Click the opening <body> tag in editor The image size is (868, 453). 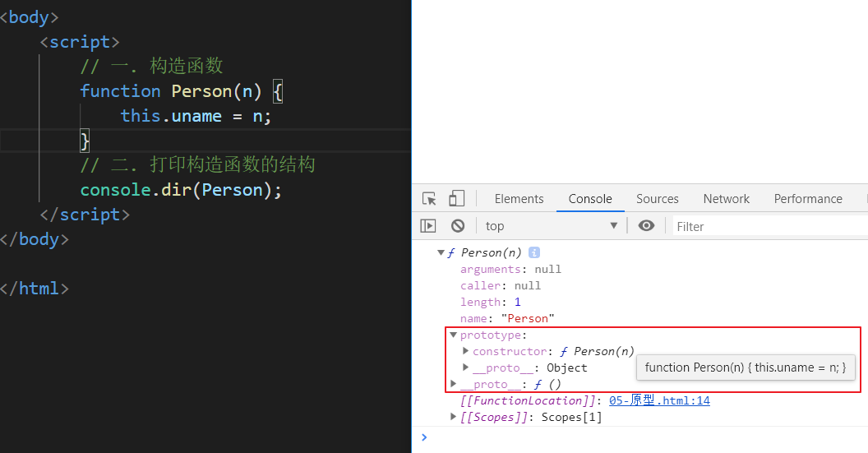click(x=30, y=17)
